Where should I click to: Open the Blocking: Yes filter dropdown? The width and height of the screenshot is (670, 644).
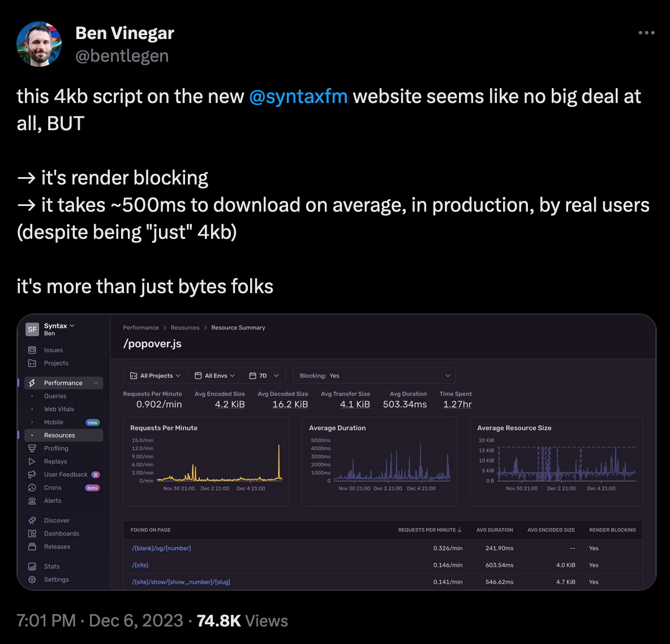click(x=374, y=376)
